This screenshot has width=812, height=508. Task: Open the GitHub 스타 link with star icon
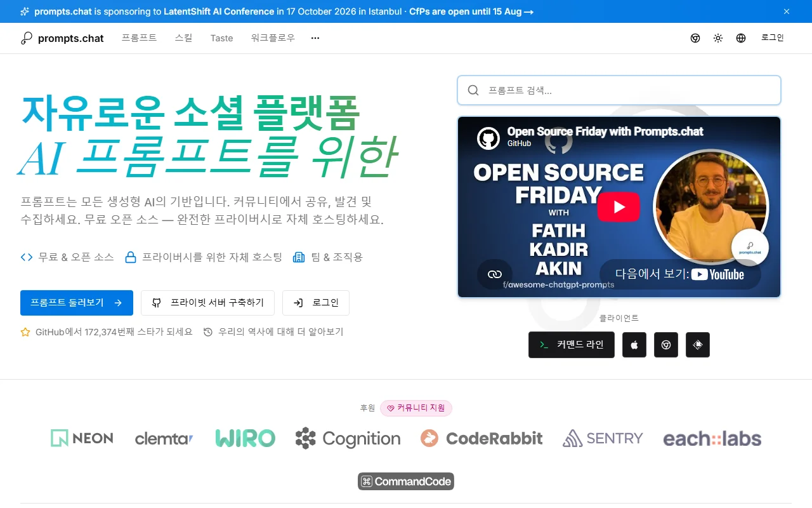coord(107,332)
